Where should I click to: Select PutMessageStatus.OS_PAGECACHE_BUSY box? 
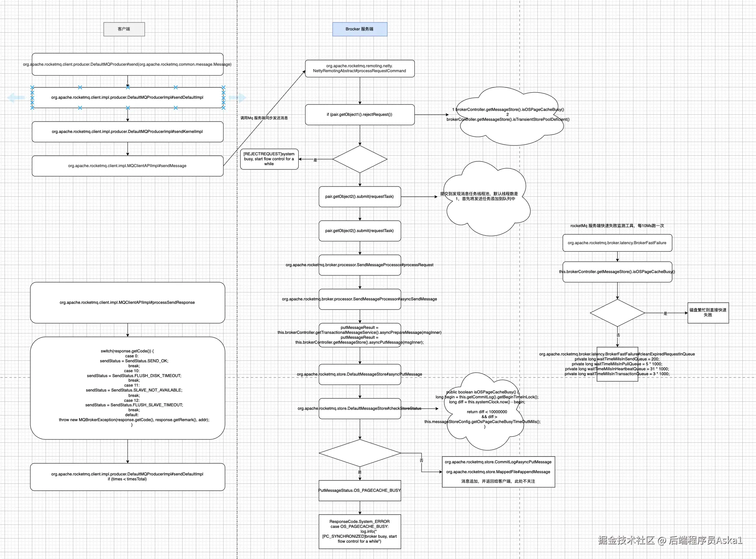click(x=359, y=491)
